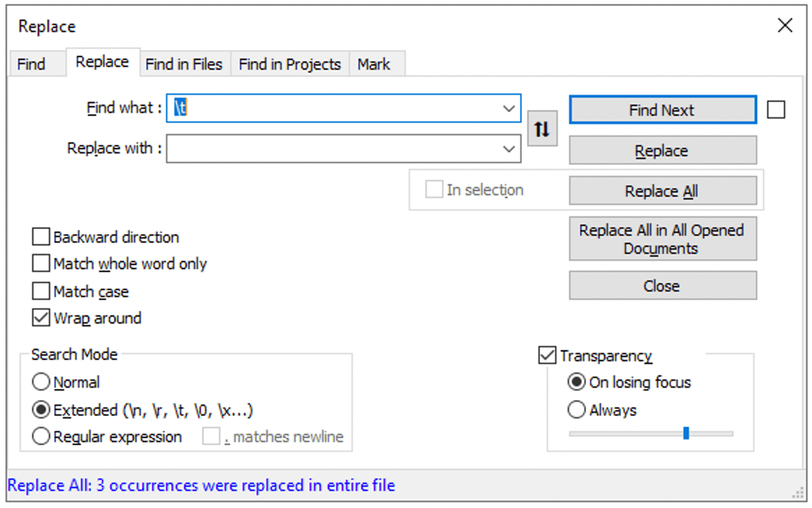Uncheck Wrap around
Image resolution: width=812 pixels, height=508 pixels.
point(40,318)
